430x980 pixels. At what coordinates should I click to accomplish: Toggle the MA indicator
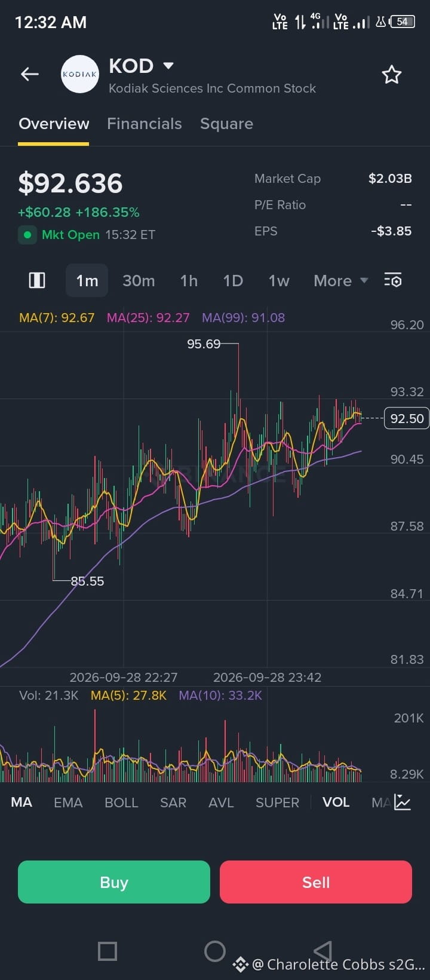(x=21, y=803)
